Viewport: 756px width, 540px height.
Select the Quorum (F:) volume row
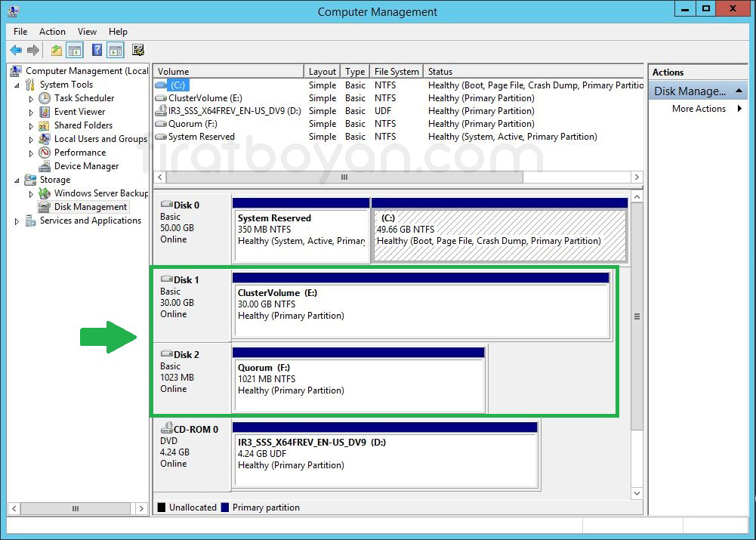pyautogui.click(x=399, y=124)
